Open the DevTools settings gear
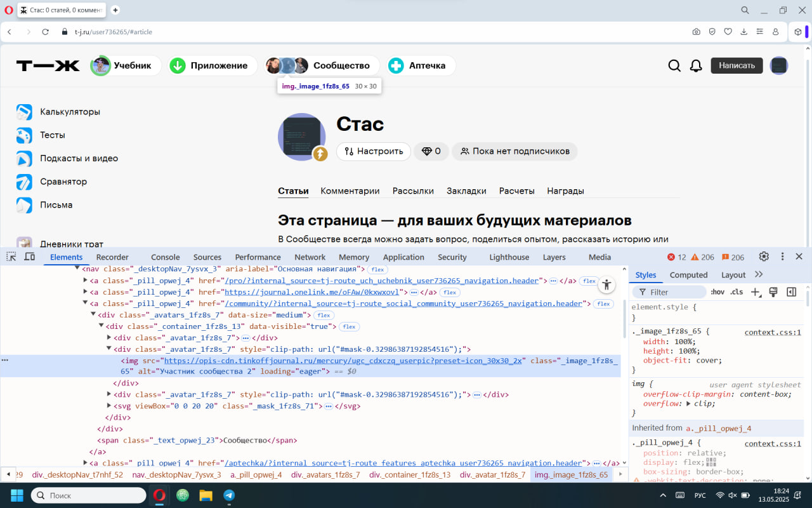This screenshot has height=508, width=812. 764,257
